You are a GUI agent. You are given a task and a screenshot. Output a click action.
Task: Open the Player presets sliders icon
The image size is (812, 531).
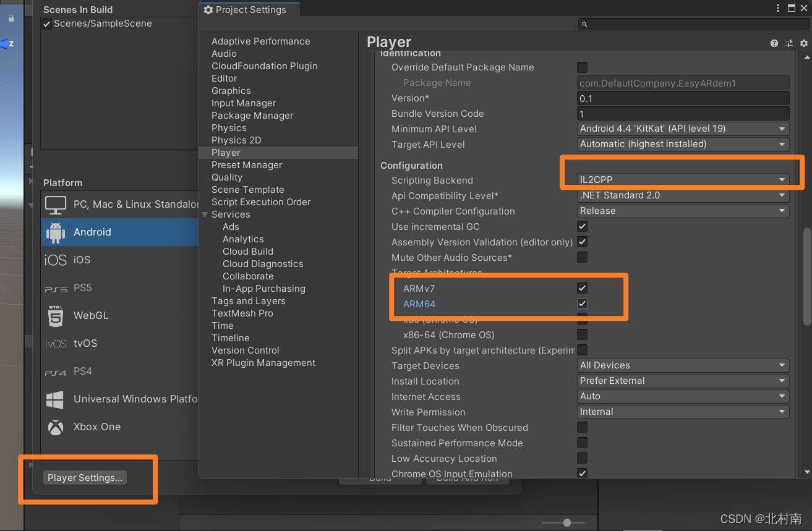789,43
